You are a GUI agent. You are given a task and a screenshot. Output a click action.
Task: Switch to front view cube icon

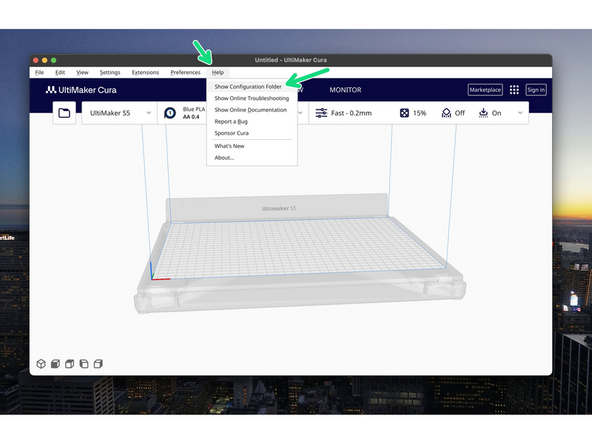pos(56,364)
